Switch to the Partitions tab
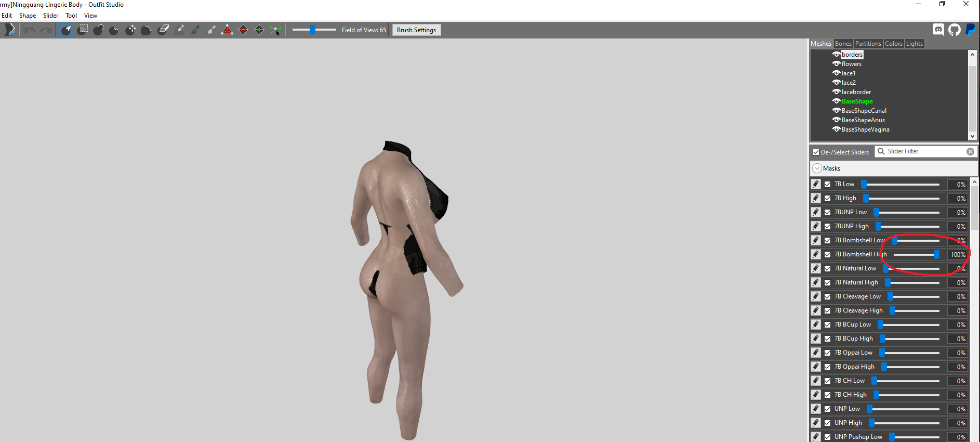This screenshot has height=442, width=980. tap(868, 44)
